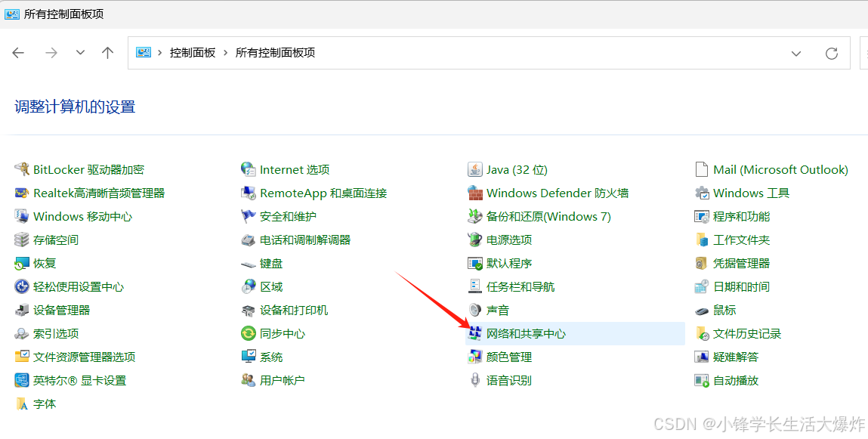The height and width of the screenshot is (439, 868).
Task: Click the 键盘 icon
Action: (248, 264)
